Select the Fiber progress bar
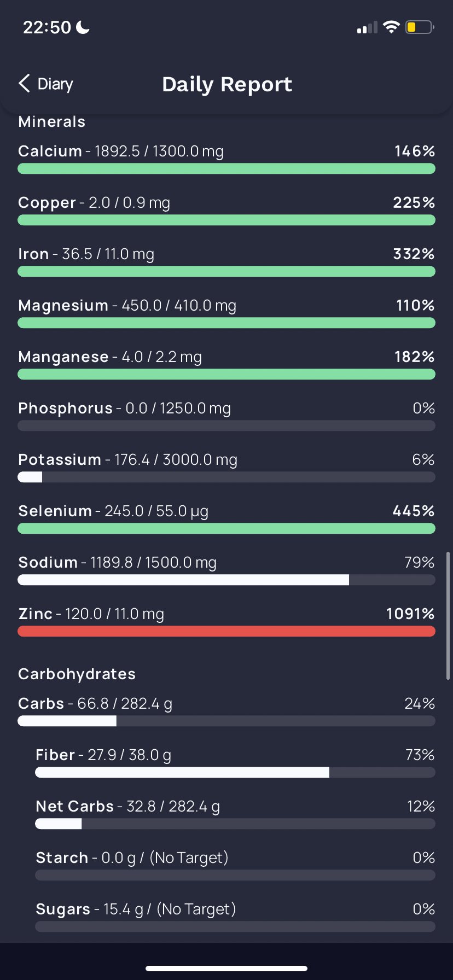 (235, 772)
